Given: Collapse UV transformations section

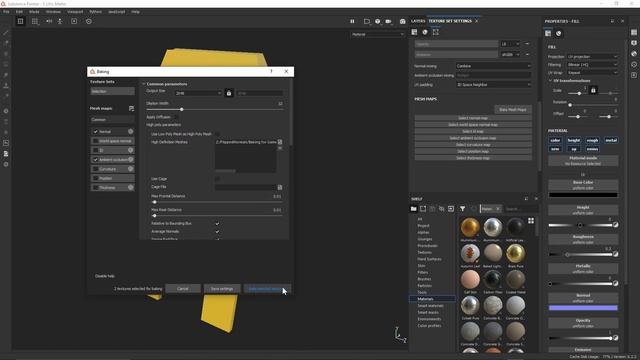Looking at the screenshot, I should [x=550, y=81].
